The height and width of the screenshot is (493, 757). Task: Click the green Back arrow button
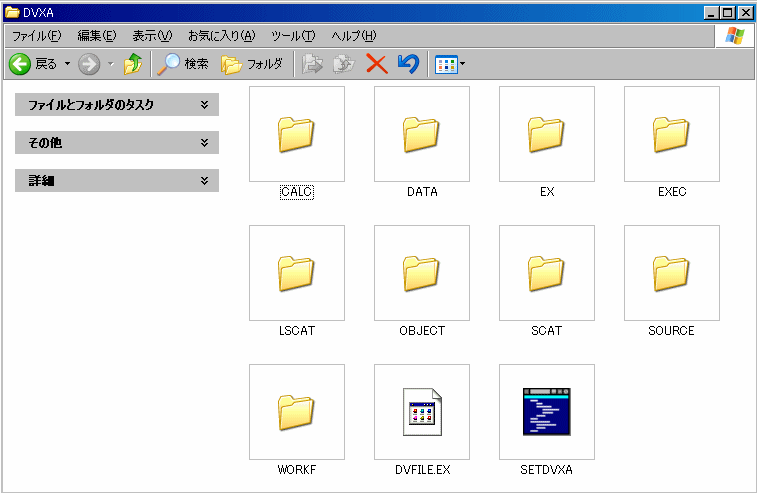click(20, 64)
